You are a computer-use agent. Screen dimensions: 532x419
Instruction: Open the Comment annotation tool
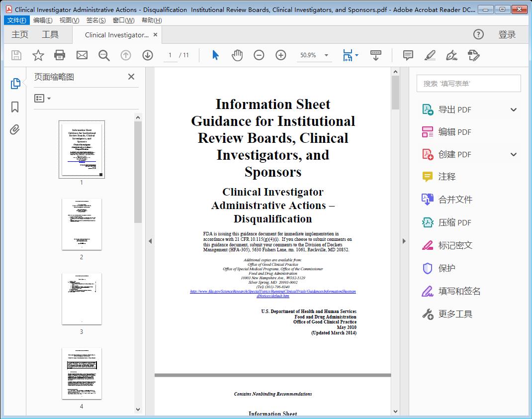pos(408,55)
